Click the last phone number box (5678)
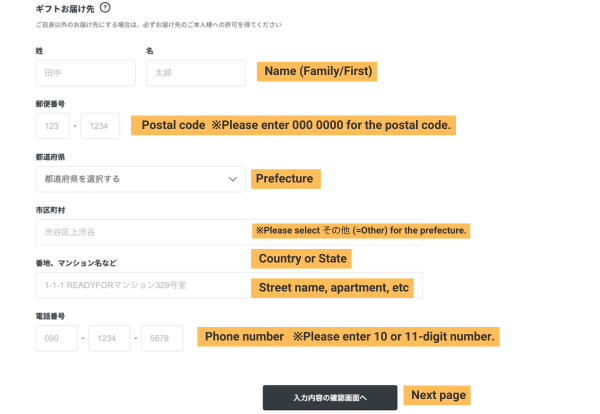This screenshot has width=600, height=414. [x=162, y=338]
